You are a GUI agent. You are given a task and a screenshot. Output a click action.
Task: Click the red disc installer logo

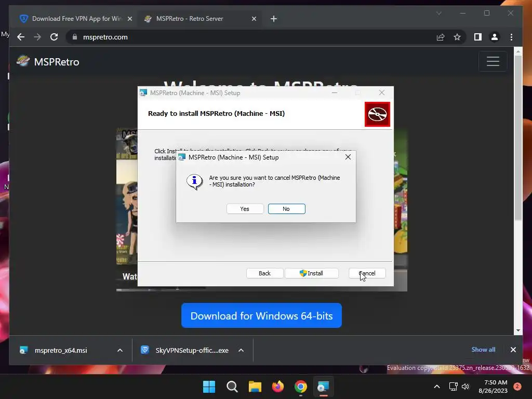[x=377, y=114]
